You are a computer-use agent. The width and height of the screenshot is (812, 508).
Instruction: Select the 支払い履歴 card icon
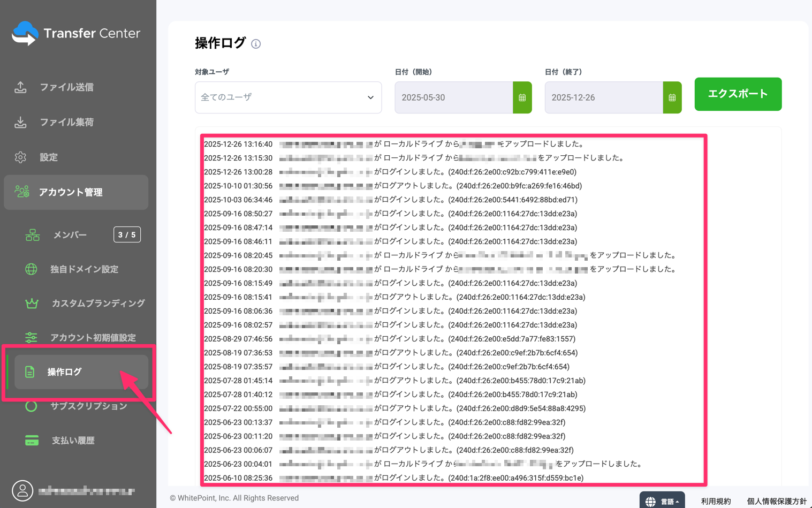(x=32, y=440)
